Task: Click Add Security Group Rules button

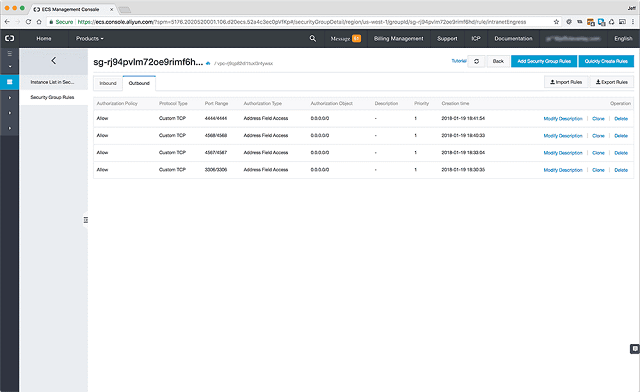Action: 544,61
